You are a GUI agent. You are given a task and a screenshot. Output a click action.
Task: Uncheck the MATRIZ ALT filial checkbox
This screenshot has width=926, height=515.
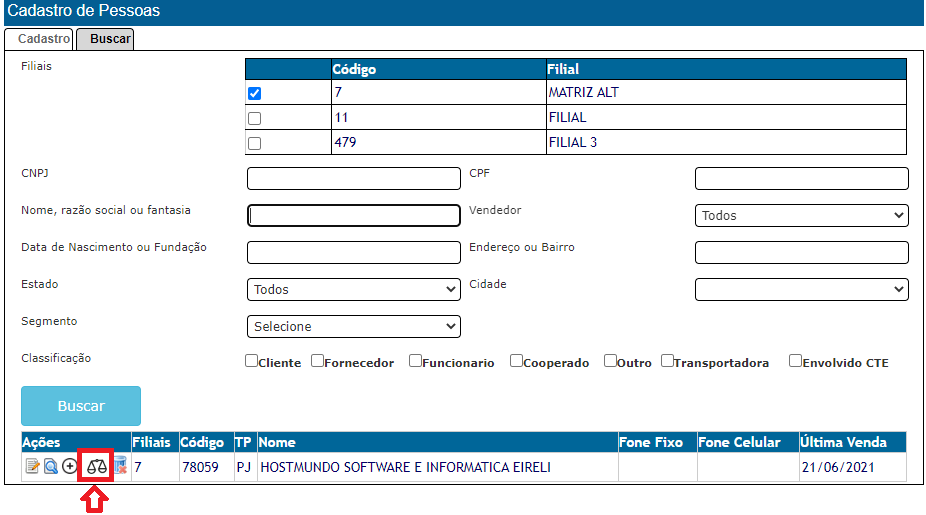255,93
